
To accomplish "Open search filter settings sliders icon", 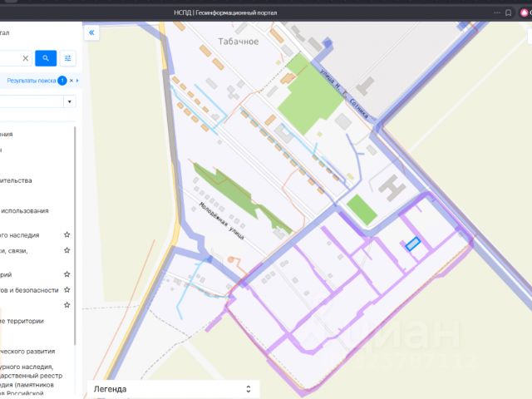I will pyautogui.click(x=68, y=58).
